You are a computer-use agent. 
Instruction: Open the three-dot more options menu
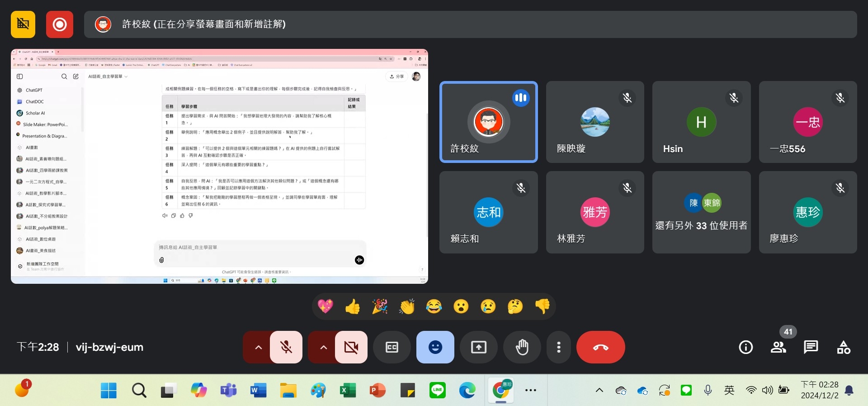click(559, 347)
